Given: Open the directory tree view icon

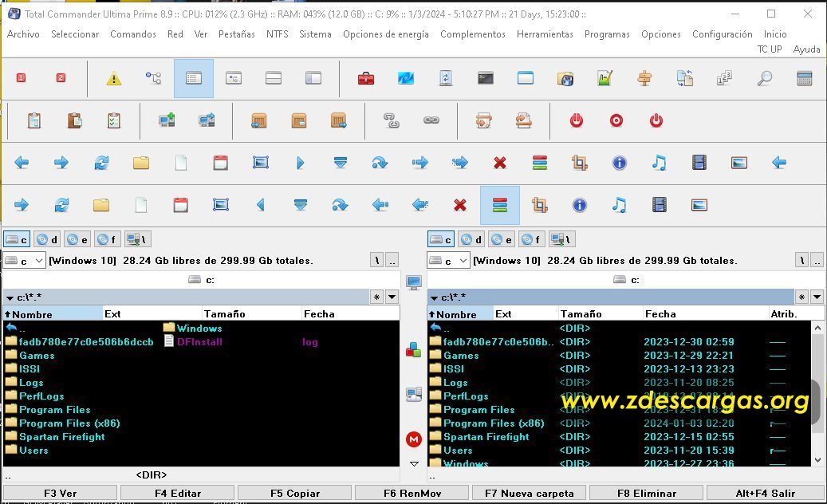Looking at the screenshot, I should [153, 79].
